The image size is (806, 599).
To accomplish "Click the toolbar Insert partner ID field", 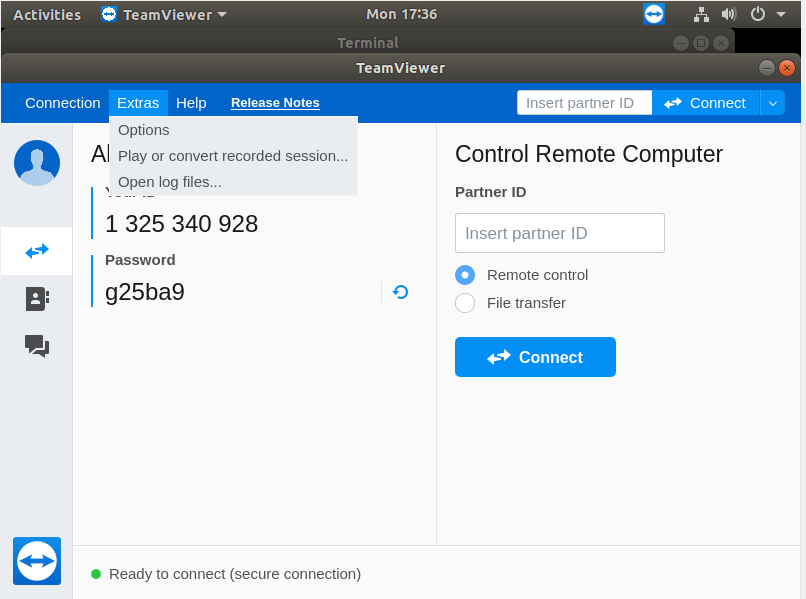I will click(584, 103).
